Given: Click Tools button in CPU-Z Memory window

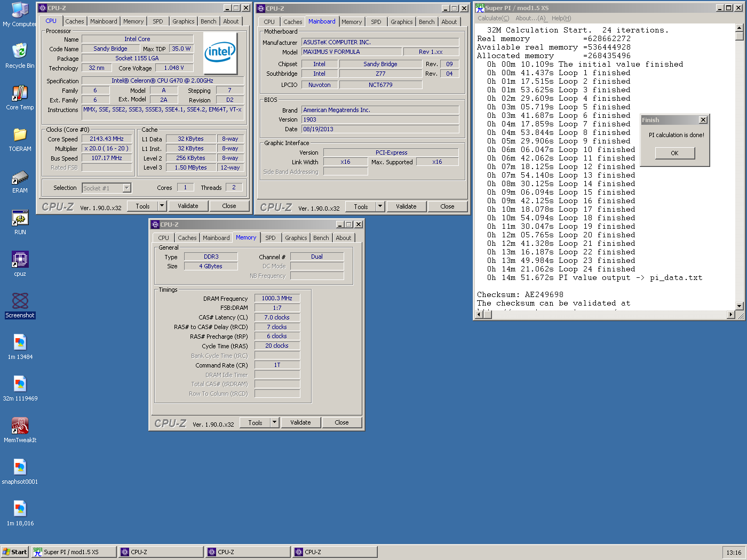Looking at the screenshot, I should coord(255,422).
